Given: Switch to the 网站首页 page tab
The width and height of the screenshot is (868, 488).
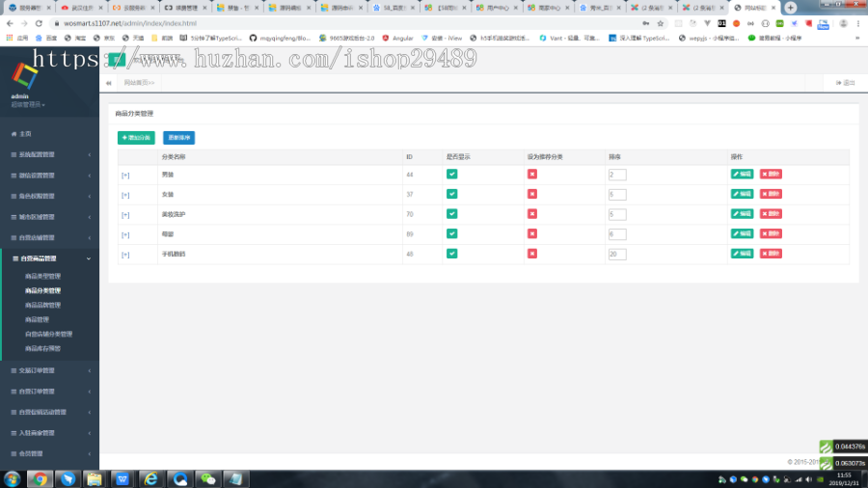Looking at the screenshot, I should click(139, 83).
